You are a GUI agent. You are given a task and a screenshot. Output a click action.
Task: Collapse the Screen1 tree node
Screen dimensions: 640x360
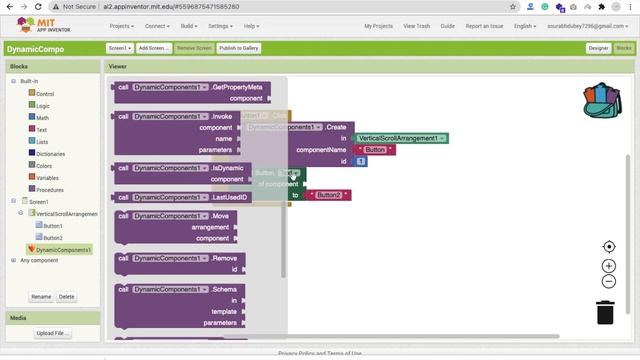point(13,201)
